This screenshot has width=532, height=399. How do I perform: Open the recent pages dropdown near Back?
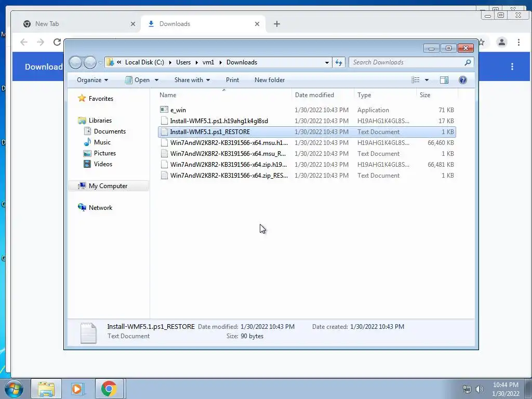[100, 62]
